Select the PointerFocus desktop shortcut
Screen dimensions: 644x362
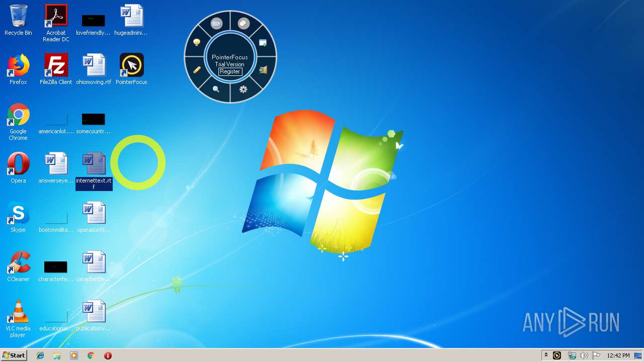(131, 70)
